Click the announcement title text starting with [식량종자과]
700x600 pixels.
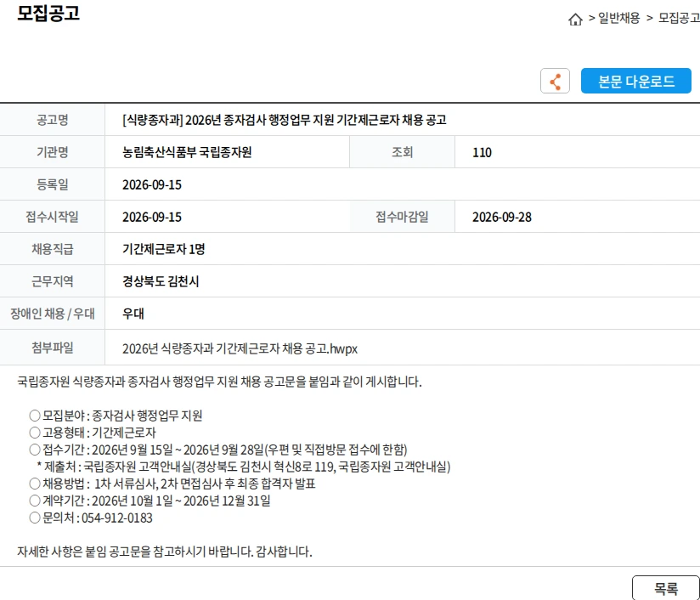pyautogui.click(x=285, y=120)
